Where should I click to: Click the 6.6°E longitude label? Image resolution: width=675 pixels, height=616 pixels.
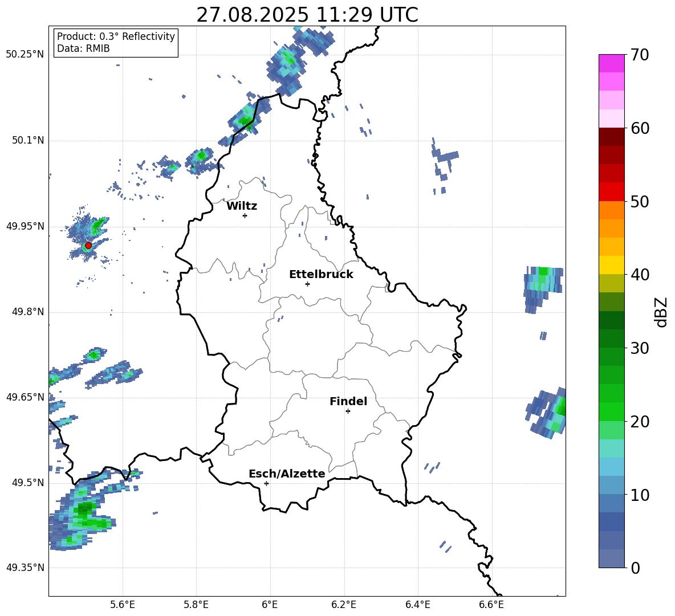click(x=491, y=605)
